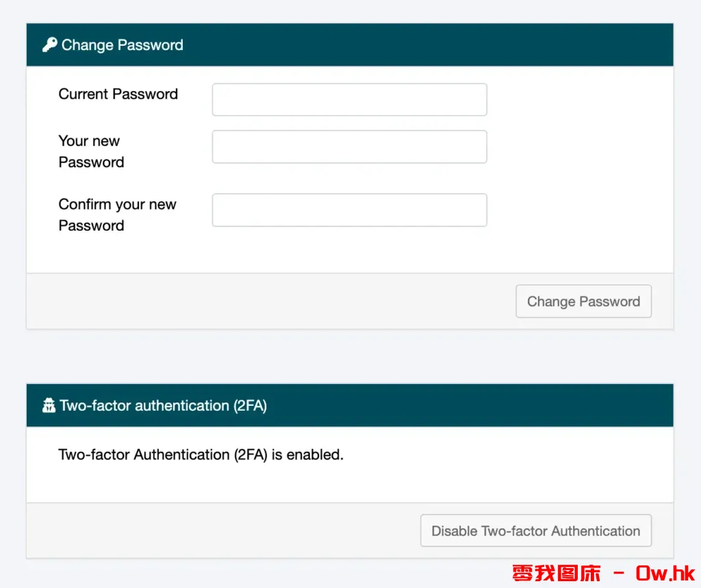Click the spy icon beside Two-factor authentication title
The height and width of the screenshot is (588, 701).
[x=49, y=406]
